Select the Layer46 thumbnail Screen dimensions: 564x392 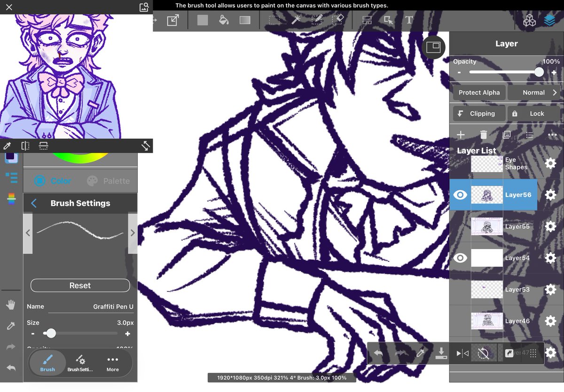pyautogui.click(x=487, y=321)
